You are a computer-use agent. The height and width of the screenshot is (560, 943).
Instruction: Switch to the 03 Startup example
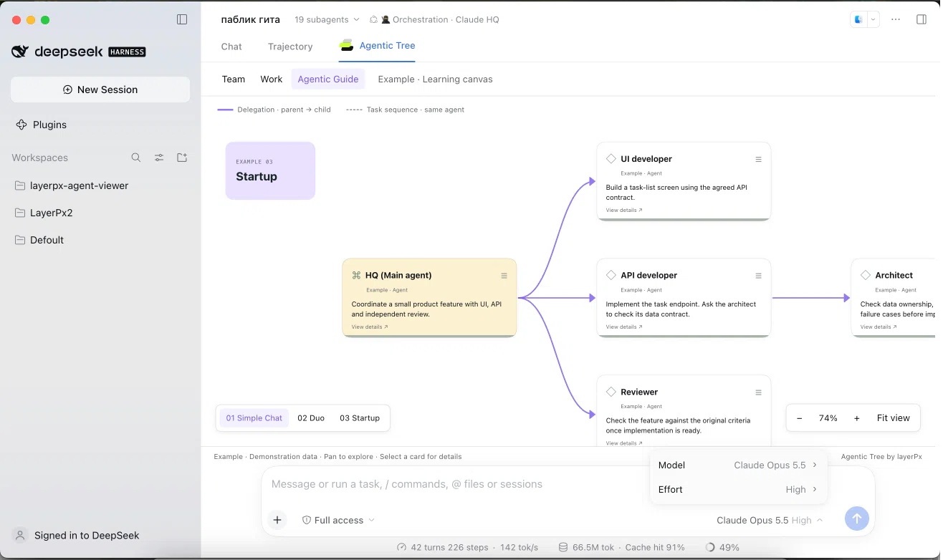coord(360,418)
